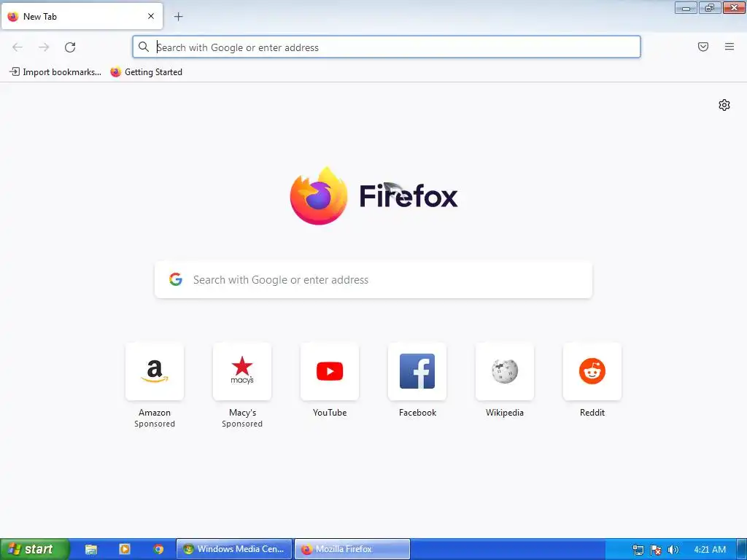Focus the address bar field
The width and height of the screenshot is (747, 560).
pyautogui.click(x=387, y=47)
